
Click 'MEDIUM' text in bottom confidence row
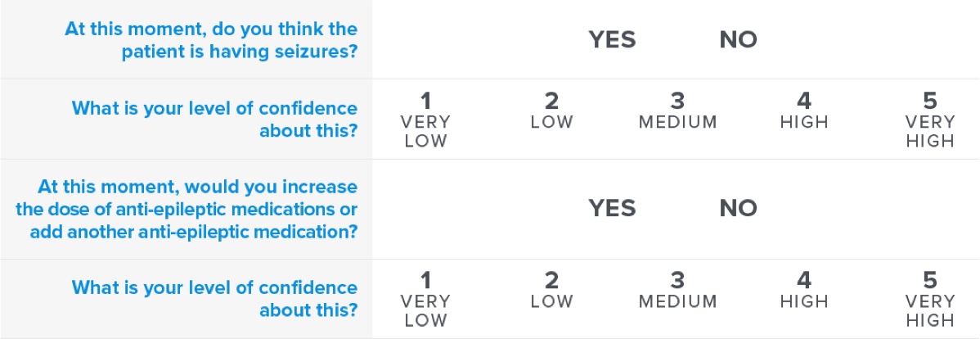coord(677,301)
